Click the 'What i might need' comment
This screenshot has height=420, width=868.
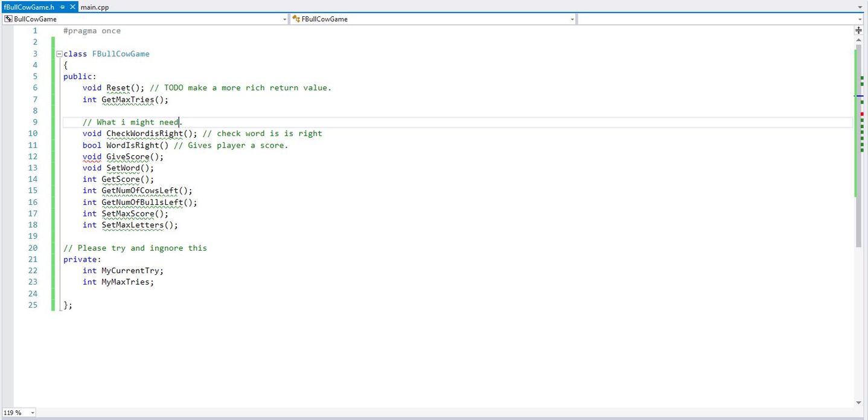[x=131, y=122]
